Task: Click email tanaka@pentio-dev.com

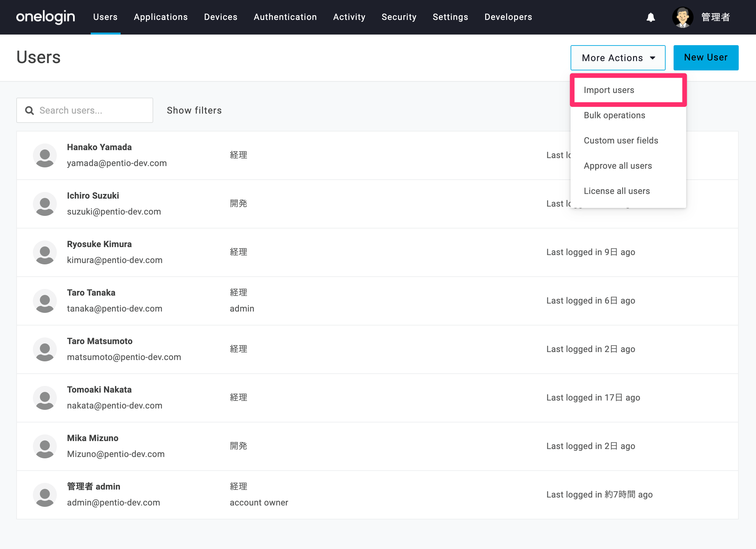Action: 114,309
